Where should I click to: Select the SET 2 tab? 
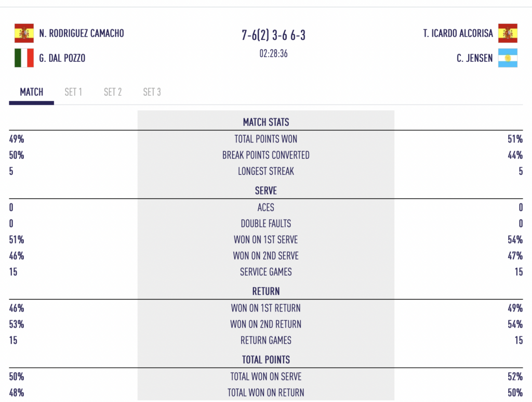click(113, 92)
